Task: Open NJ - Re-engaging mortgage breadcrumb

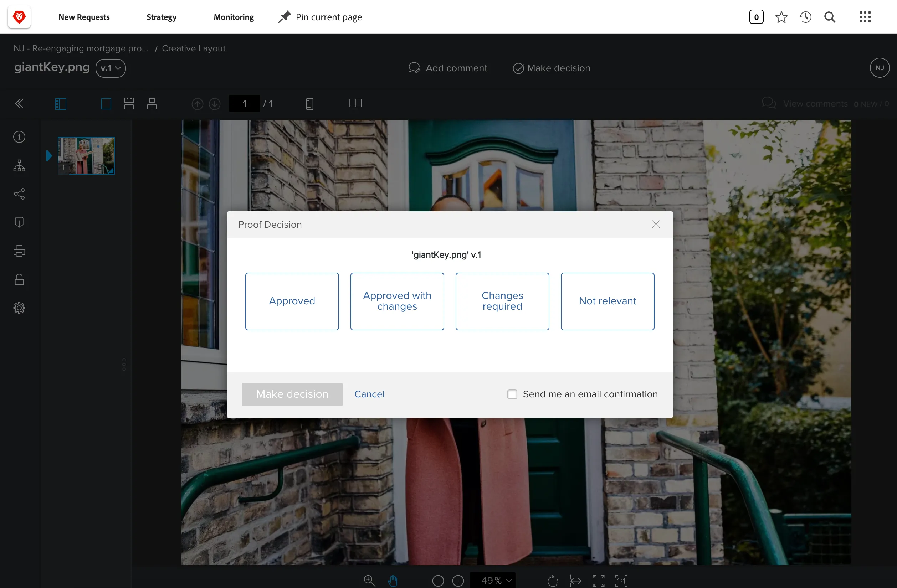Action: [81, 48]
